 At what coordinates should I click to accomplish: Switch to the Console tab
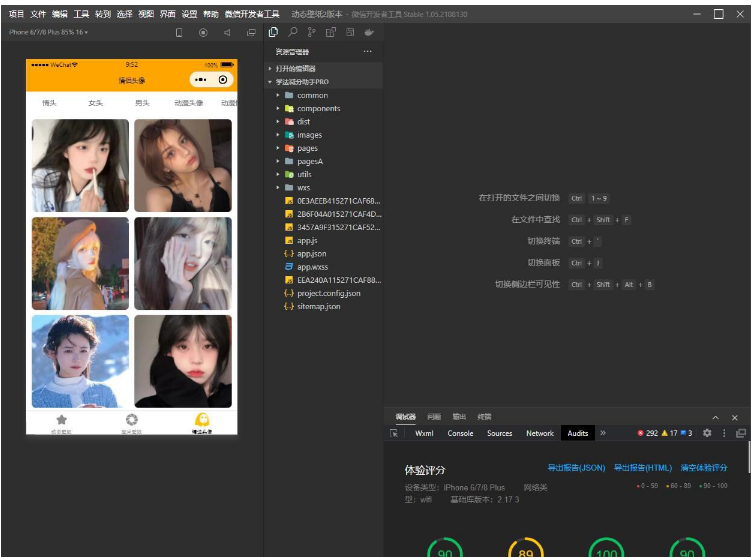460,433
